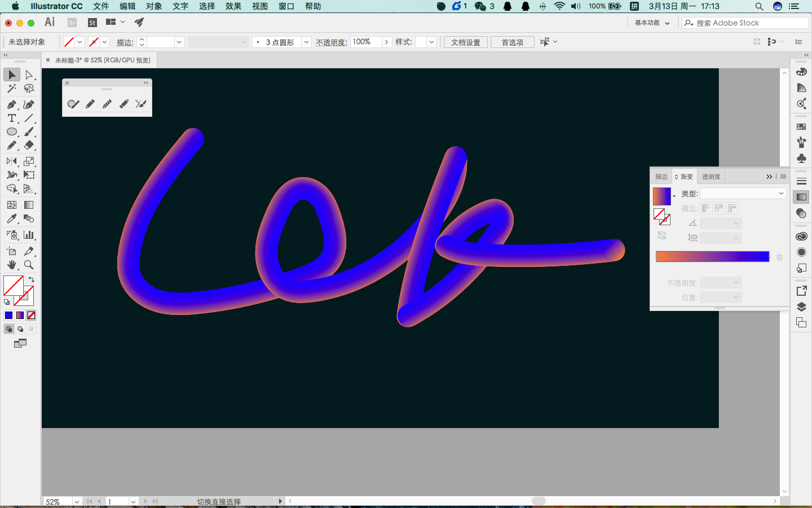Select the Mesh tool
The height and width of the screenshot is (508, 812).
(12, 205)
